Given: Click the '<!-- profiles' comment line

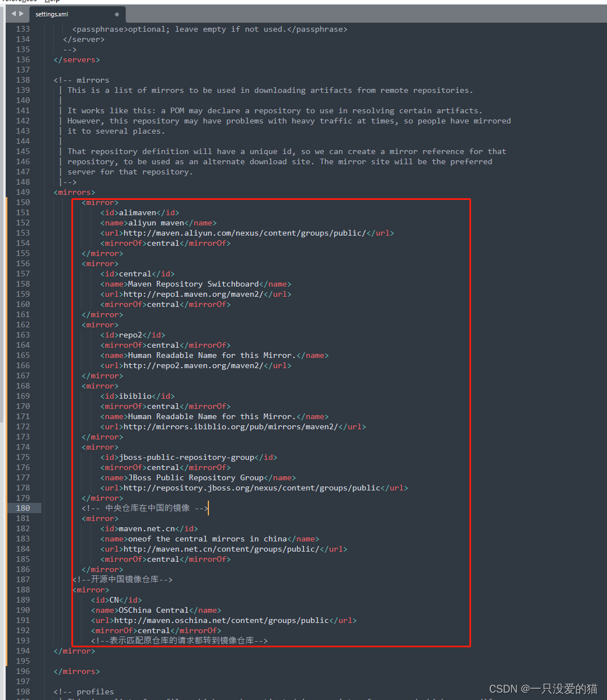Looking at the screenshot, I should [x=84, y=692].
